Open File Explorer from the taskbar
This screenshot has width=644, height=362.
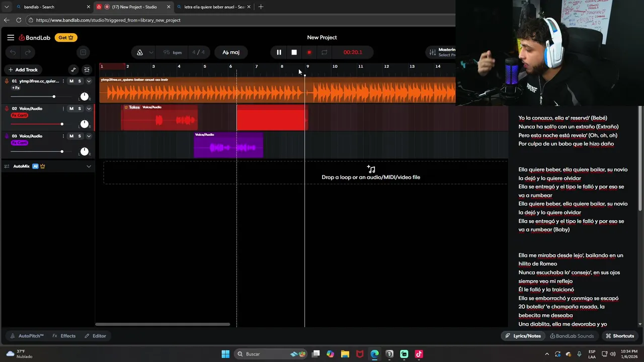point(345,354)
